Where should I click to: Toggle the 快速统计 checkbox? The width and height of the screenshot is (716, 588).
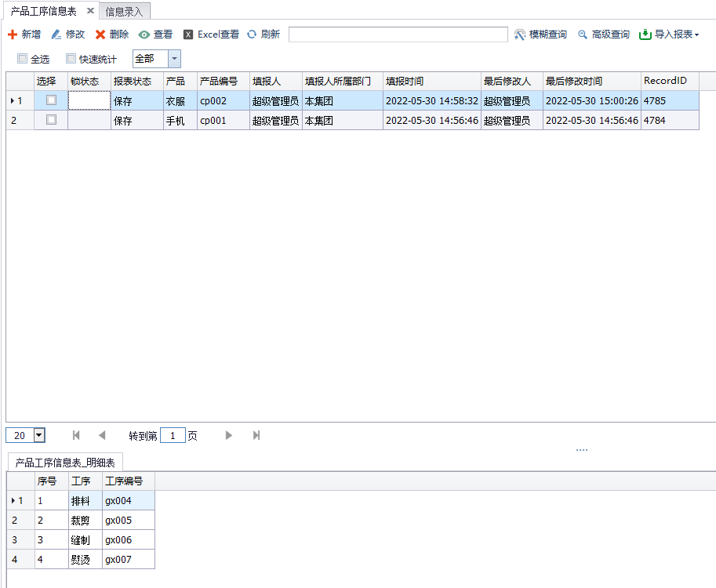71,59
